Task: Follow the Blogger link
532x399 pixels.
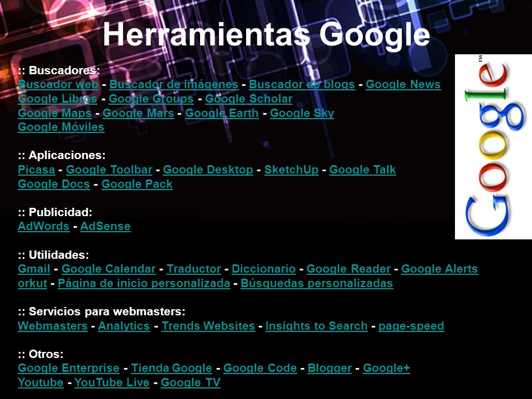Action: [x=329, y=368]
